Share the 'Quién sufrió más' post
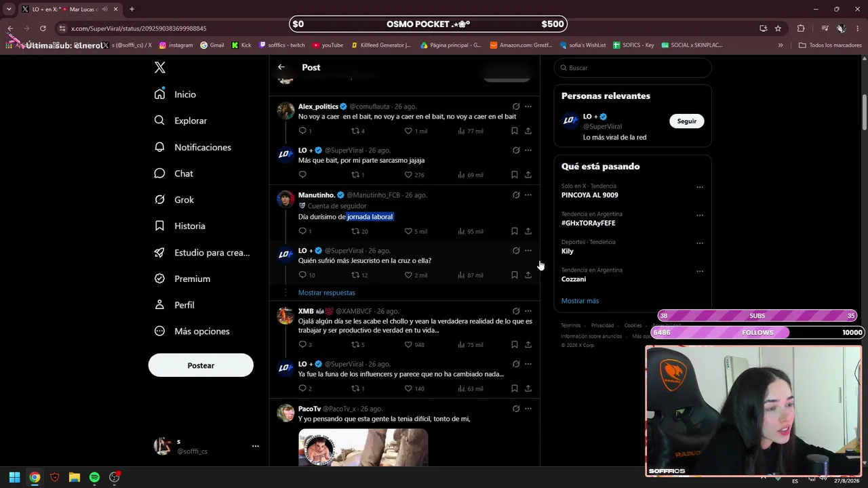Image resolution: width=868 pixels, height=488 pixels. click(528, 275)
